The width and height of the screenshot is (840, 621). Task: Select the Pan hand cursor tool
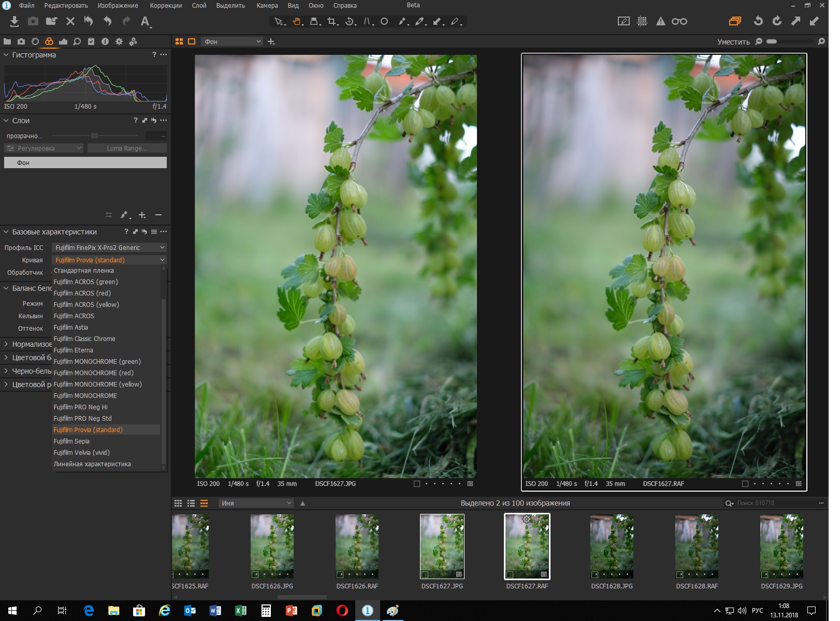tap(297, 21)
